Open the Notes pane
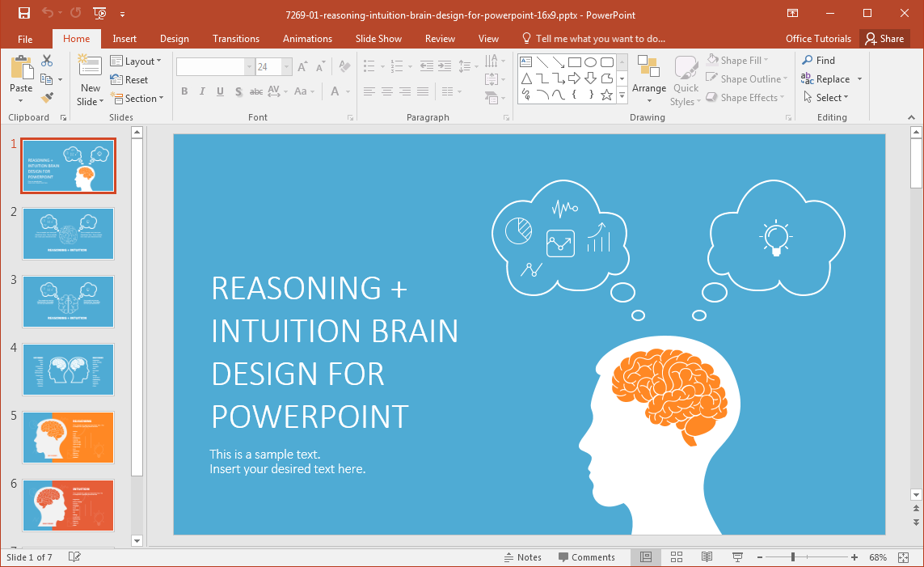Viewport: 924px width, 567px height. pos(522,557)
